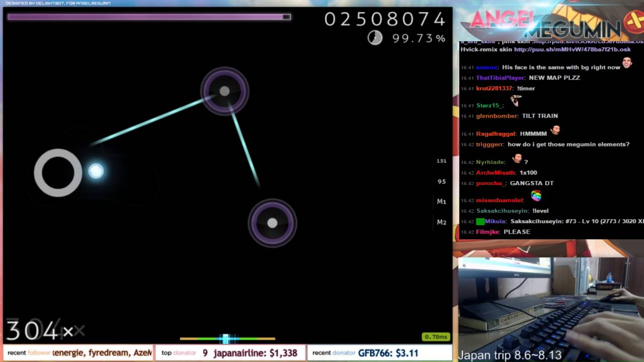Click the M1 mouse key indicator

tap(442, 202)
